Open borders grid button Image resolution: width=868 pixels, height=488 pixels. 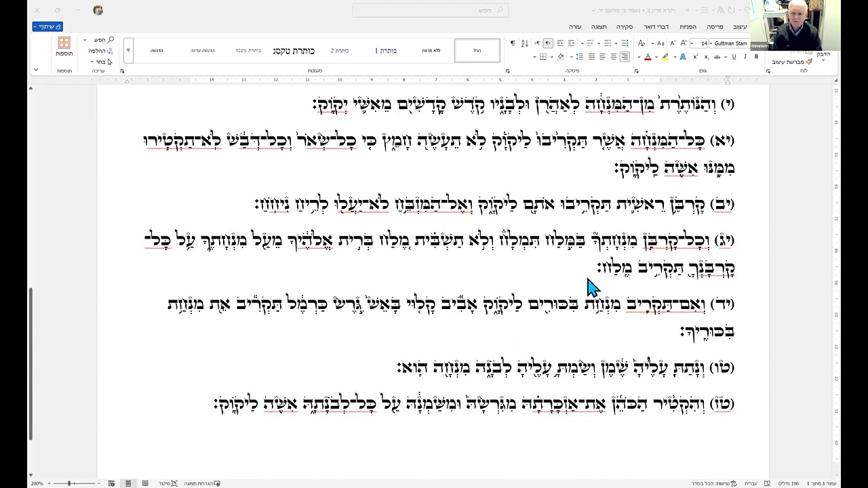542,57
